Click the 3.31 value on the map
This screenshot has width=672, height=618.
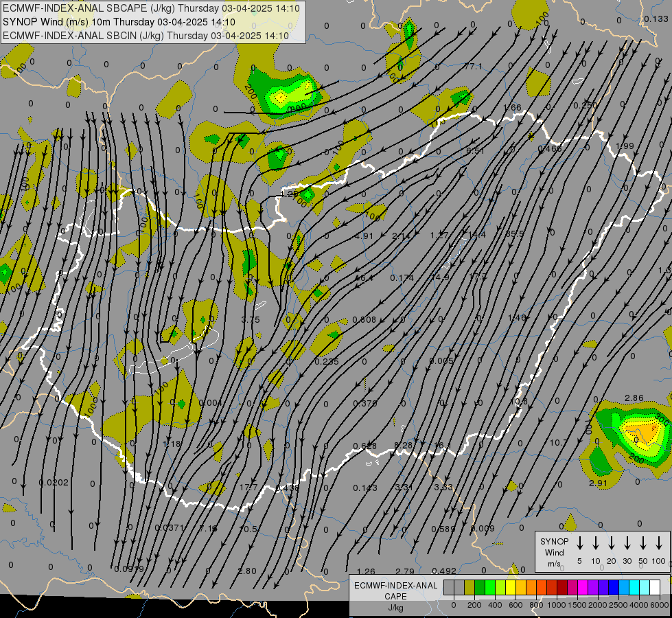[404, 488]
